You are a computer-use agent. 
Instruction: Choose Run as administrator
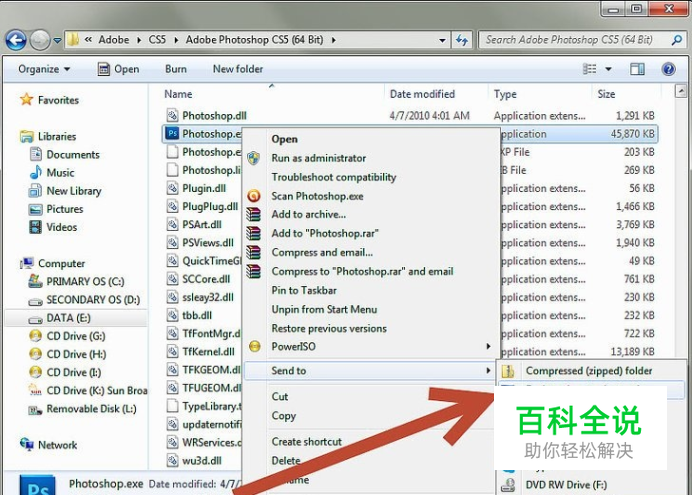[x=319, y=158]
